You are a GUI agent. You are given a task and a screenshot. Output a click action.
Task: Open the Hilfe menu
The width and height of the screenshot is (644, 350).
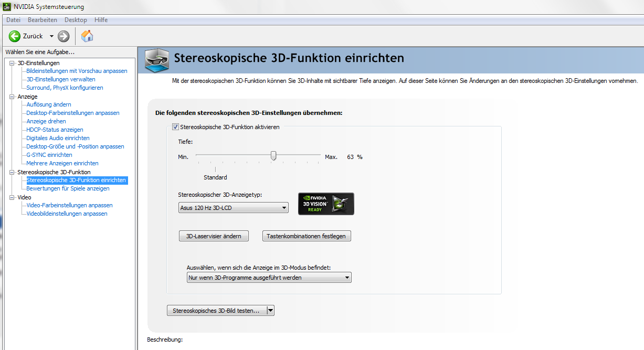click(101, 20)
